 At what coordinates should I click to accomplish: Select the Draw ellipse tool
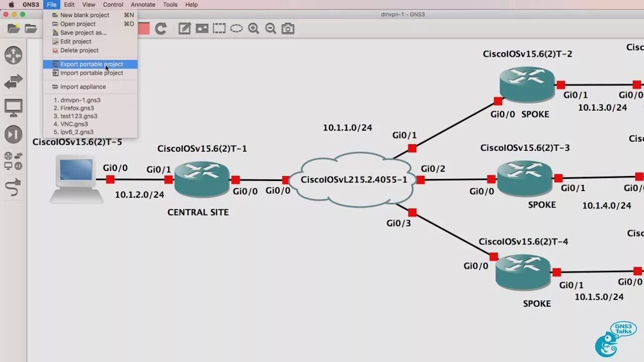pos(236,29)
